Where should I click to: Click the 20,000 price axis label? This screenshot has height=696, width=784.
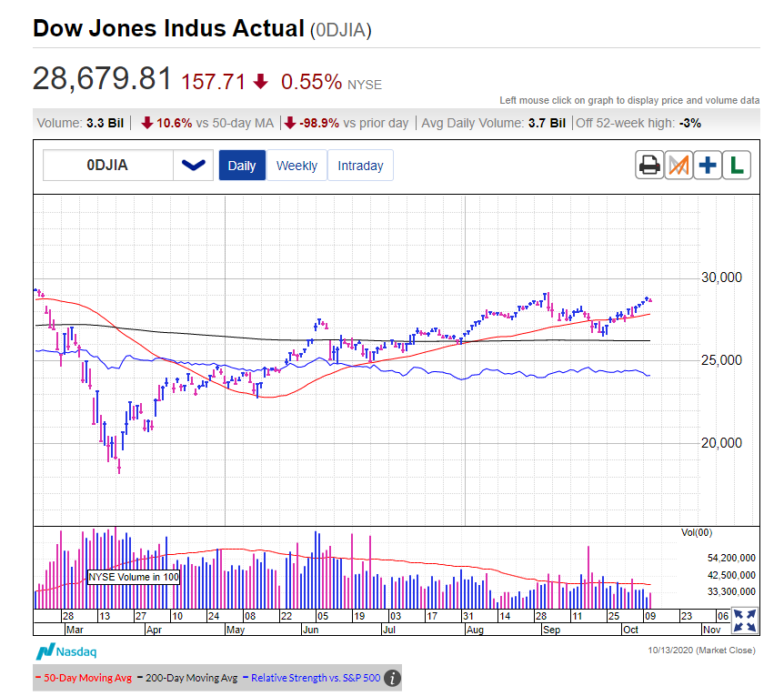(x=721, y=443)
